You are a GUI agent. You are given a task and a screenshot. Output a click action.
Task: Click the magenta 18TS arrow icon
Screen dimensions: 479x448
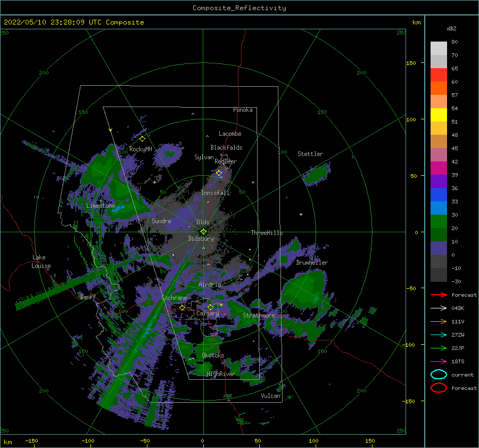(439, 362)
